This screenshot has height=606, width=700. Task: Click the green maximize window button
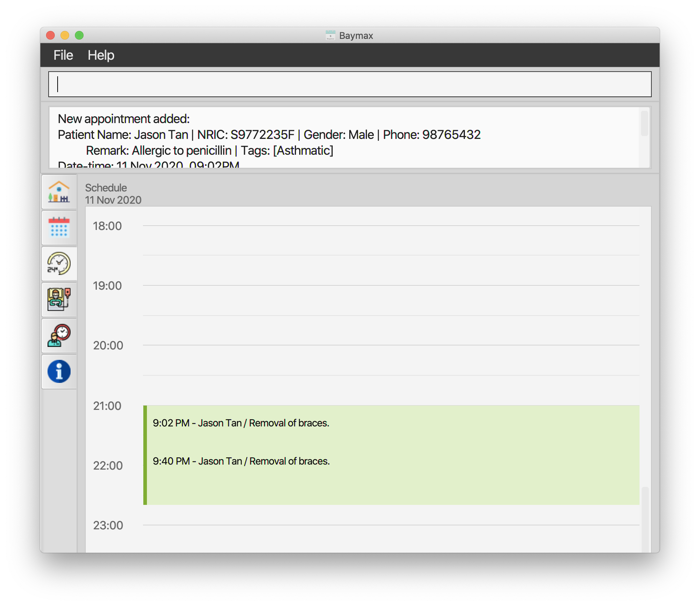tap(79, 35)
